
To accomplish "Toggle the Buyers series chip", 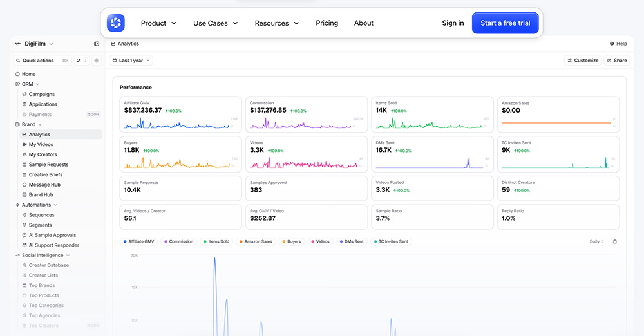I will (291, 241).
